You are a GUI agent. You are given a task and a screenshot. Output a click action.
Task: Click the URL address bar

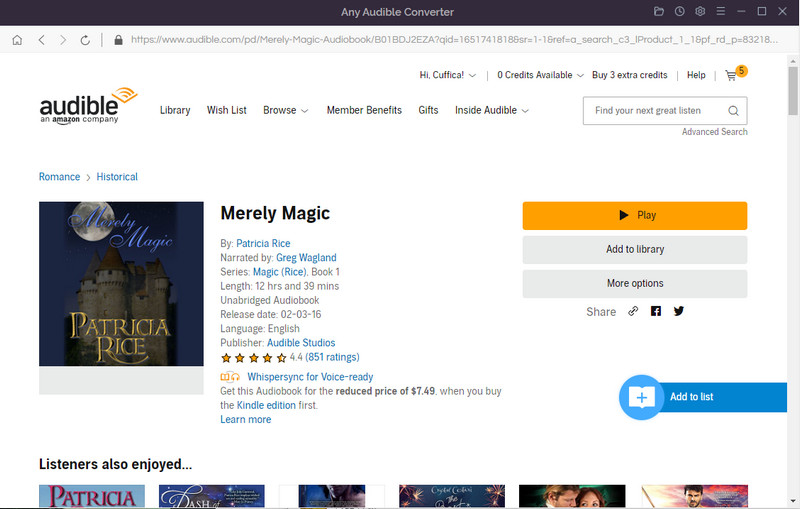(x=454, y=40)
